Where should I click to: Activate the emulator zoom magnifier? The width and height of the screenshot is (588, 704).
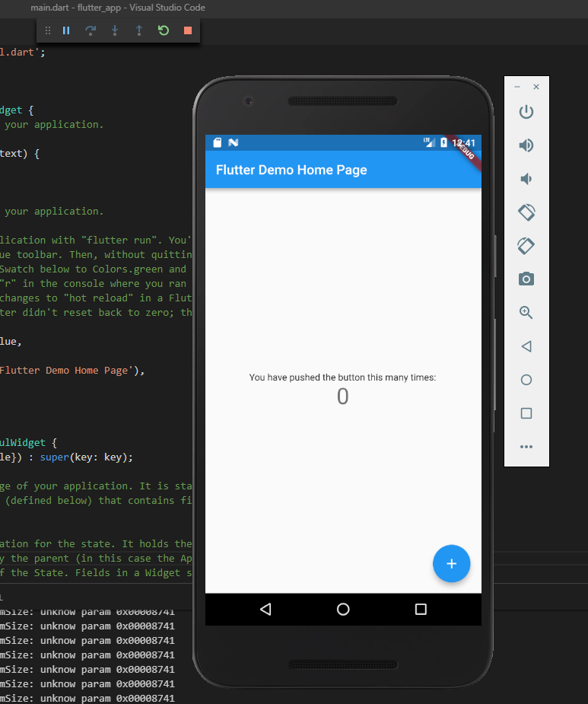pyautogui.click(x=526, y=313)
